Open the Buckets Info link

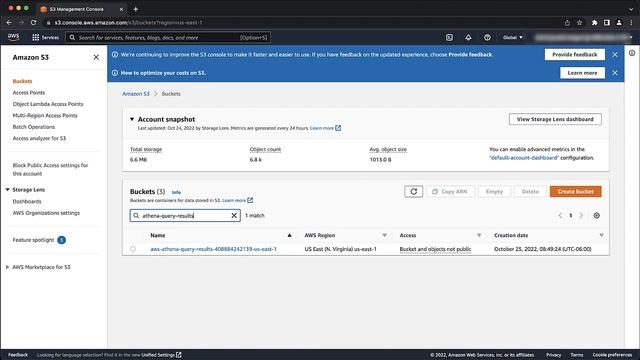[x=176, y=192]
